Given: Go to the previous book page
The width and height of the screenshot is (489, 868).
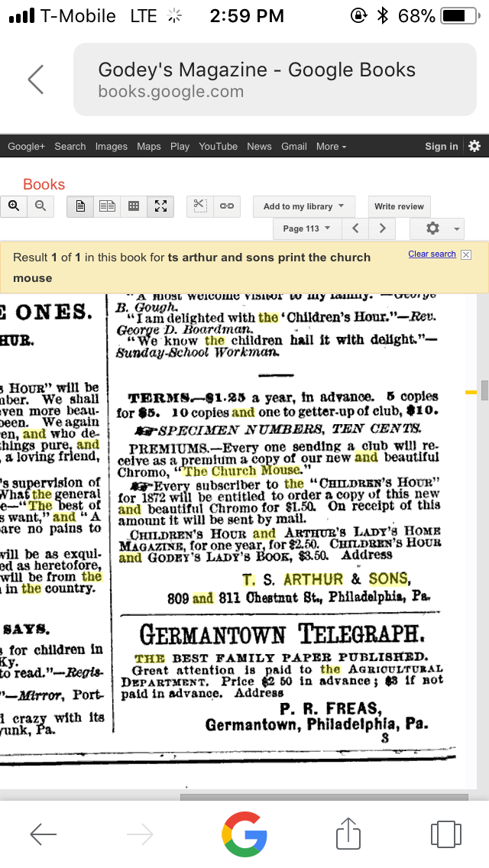Looking at the screenshot, I should click(355, 228).
